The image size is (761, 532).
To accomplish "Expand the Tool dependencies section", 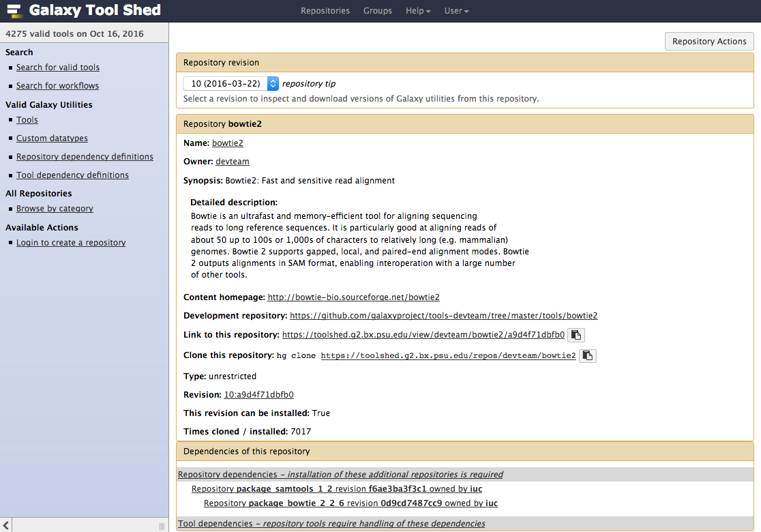I will click(331, 523).
